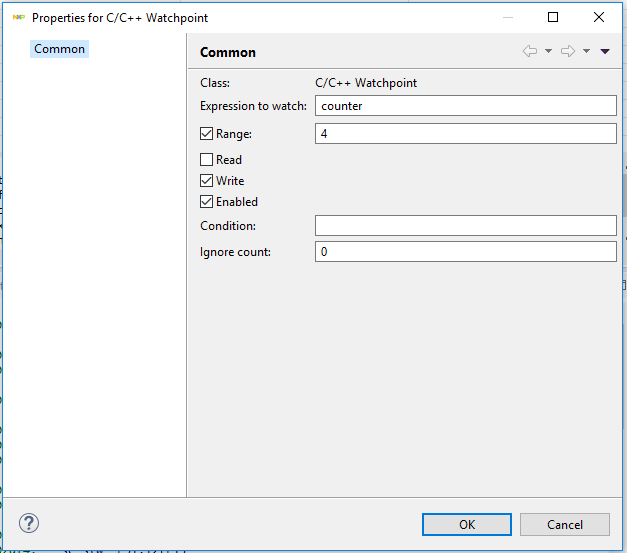The image size is (627, 553).
Task: Disable the Range checkbox
Action: click(207, 134)
